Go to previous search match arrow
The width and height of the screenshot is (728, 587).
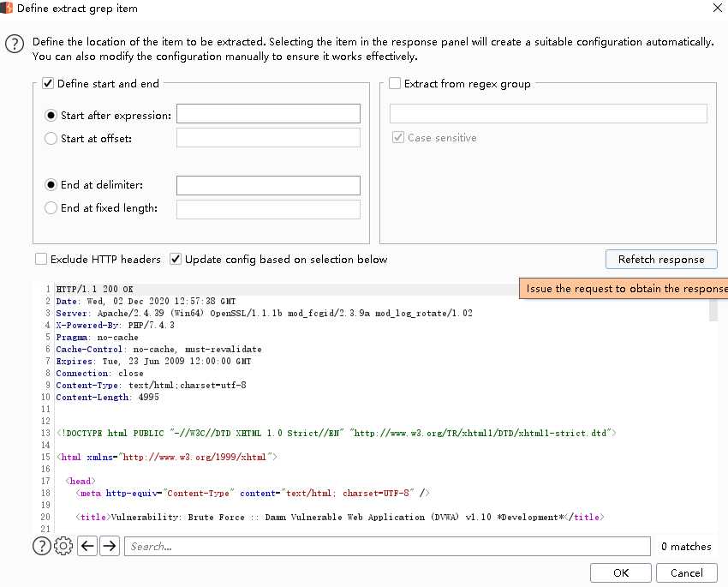[x=87, y=546]
